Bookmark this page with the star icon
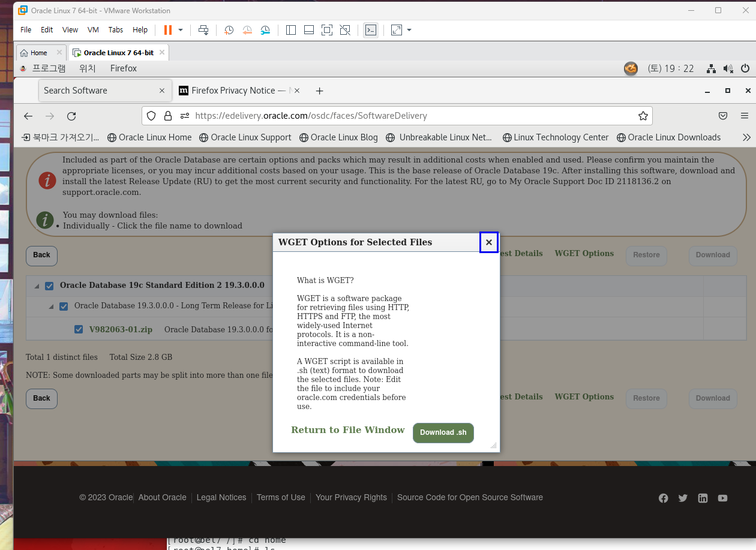The height and width of the screenshot is (550, 756). click(643, 116)
